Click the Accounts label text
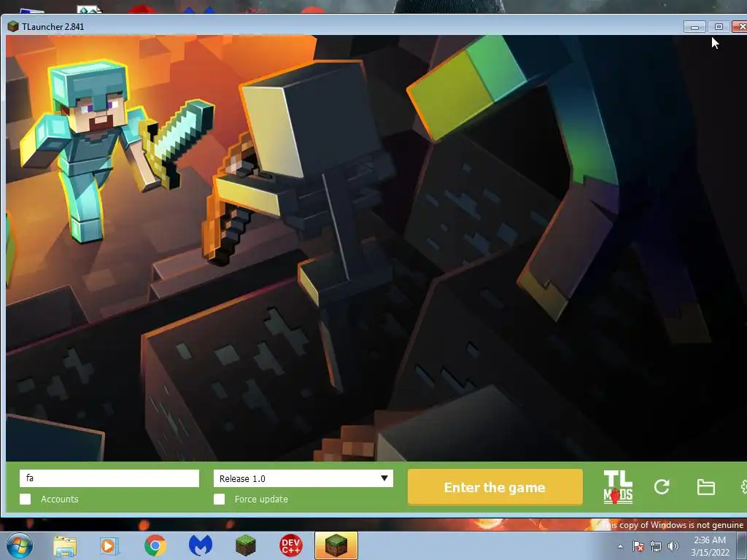 60,499
